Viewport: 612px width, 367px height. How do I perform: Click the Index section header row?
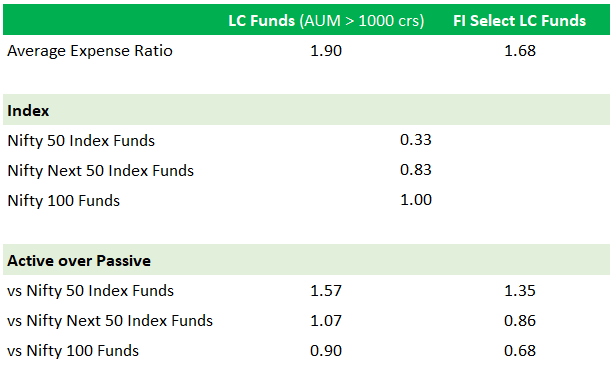306,110
